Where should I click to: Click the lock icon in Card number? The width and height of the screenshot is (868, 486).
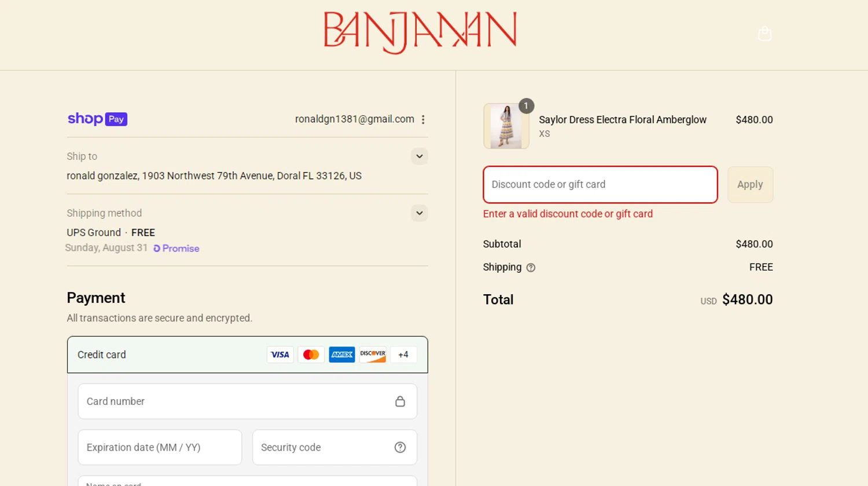click(400, 401)
